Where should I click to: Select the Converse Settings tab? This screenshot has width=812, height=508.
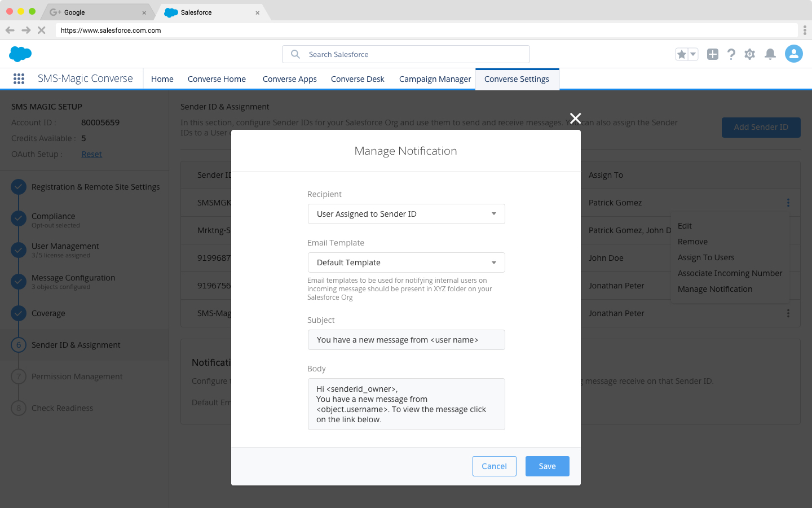point(517,79)
